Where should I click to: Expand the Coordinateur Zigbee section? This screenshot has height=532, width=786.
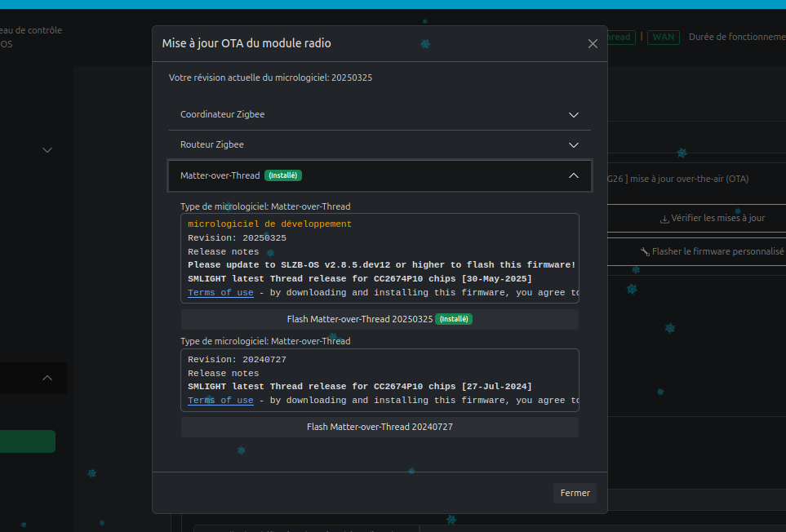380,115
